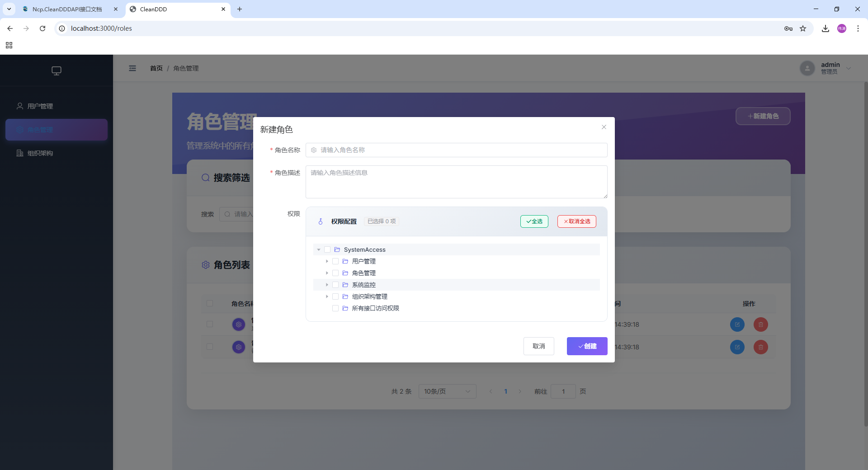Viewport: 868px width, 470px height.
Task: Focus the 角色描述 text area
Action: 457,182
